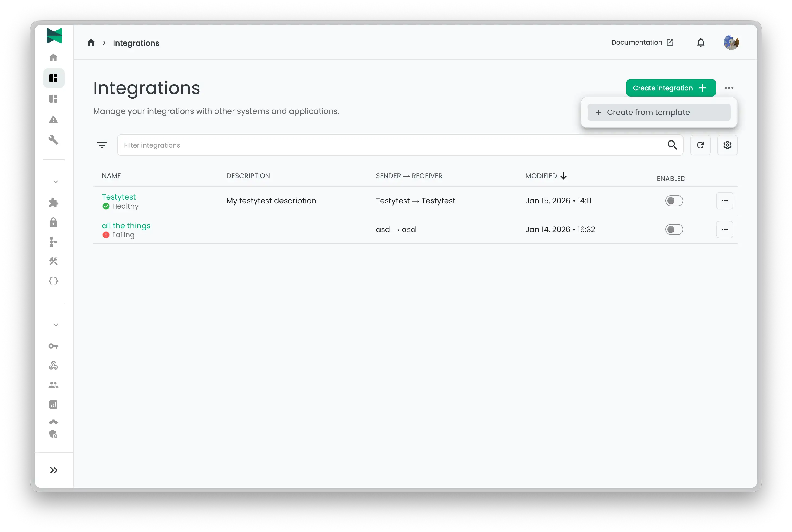792x532 pixels.
Task: Select the puzzle-piece extensions icon
Action: (x=54, y=203)
